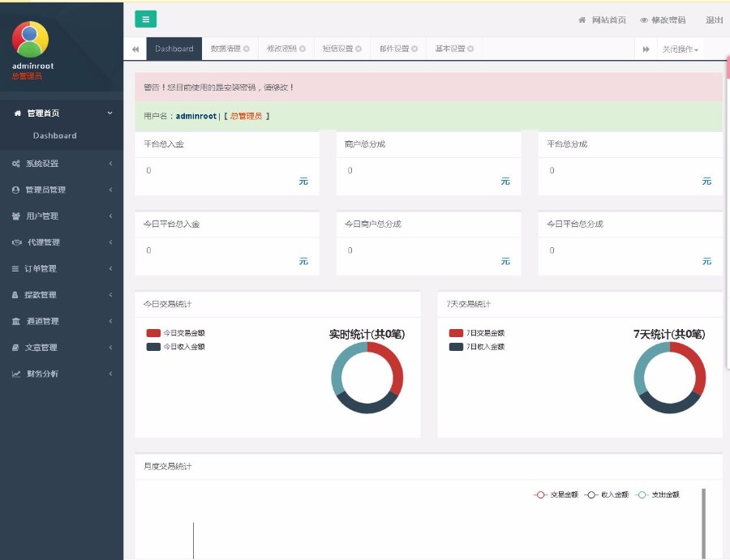730x560 pixels.
Task: Click the users icon beside 用户管理
Action: [x=16, y=216]
